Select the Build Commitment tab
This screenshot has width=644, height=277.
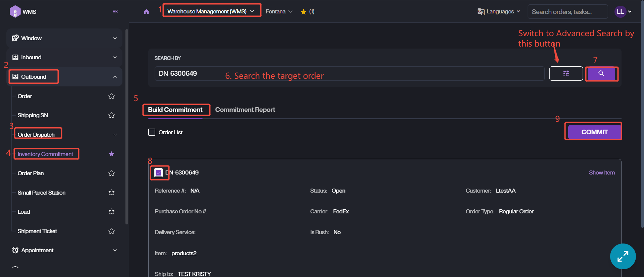click(175, 110)
